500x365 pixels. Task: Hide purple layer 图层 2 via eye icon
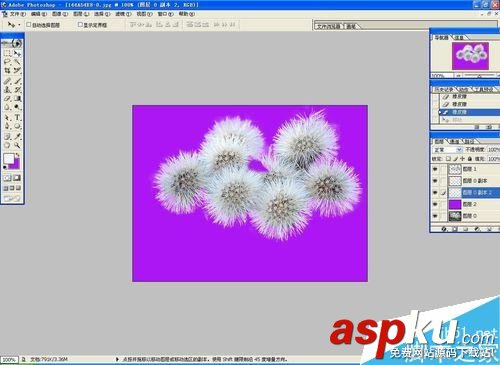[435, 204]
